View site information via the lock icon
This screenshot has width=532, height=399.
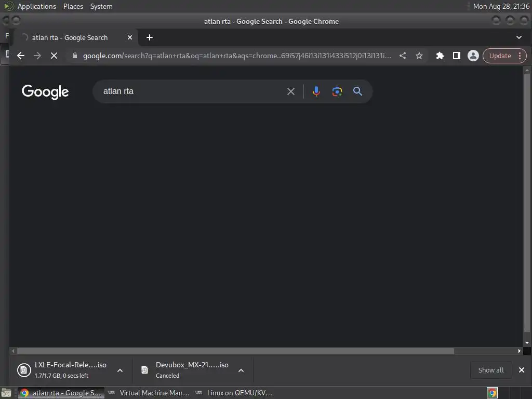(x=75, y=56)
